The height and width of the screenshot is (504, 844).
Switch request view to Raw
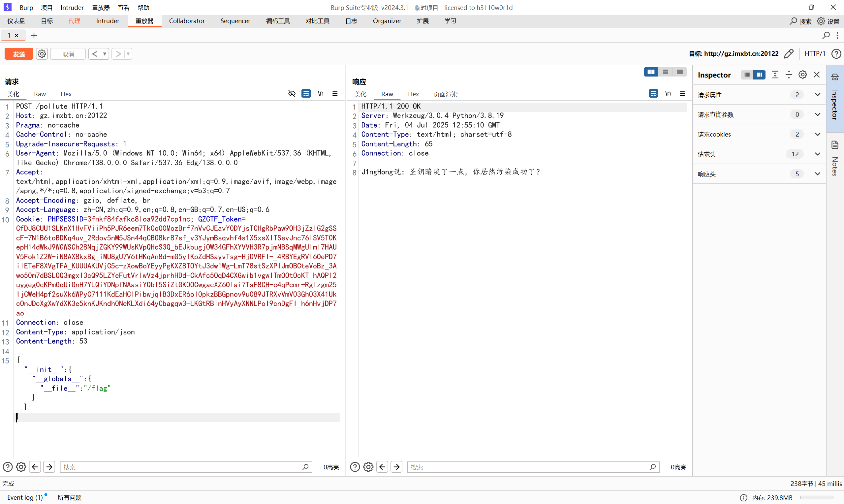(40, 94)
